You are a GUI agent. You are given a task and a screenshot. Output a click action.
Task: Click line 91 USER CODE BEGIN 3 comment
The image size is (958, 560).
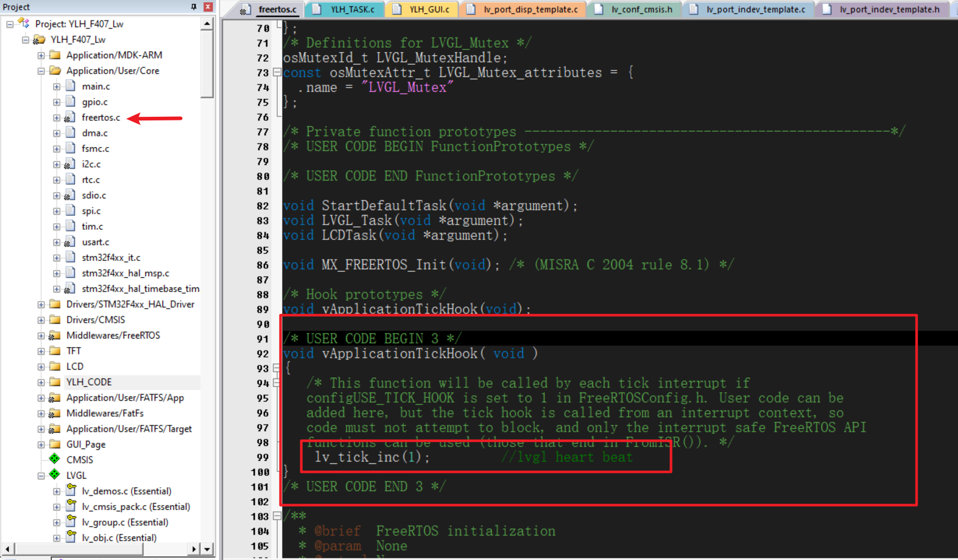pyautogui.click(x=372, y=338)
